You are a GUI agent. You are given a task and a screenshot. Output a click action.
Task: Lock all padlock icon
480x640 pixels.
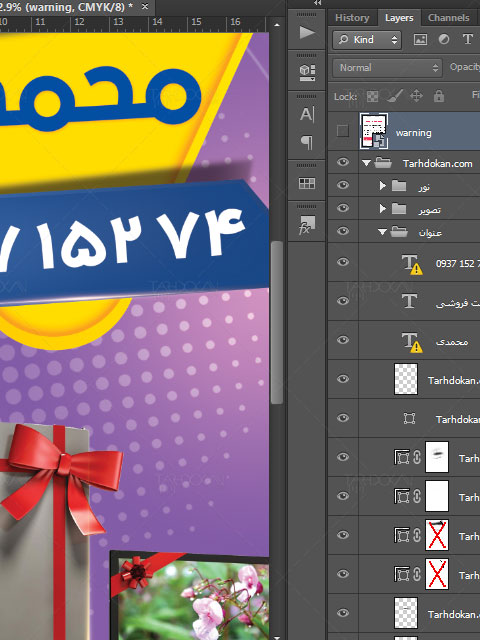[439, 96]
